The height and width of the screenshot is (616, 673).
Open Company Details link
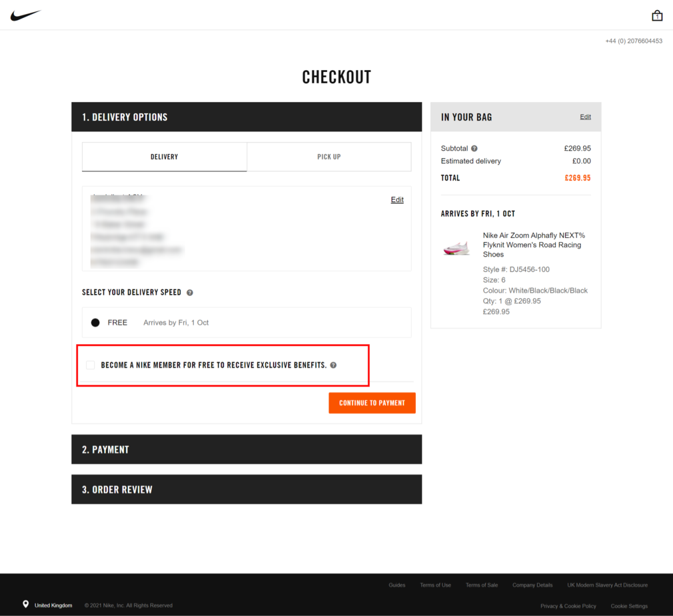[x=532, y=585]
